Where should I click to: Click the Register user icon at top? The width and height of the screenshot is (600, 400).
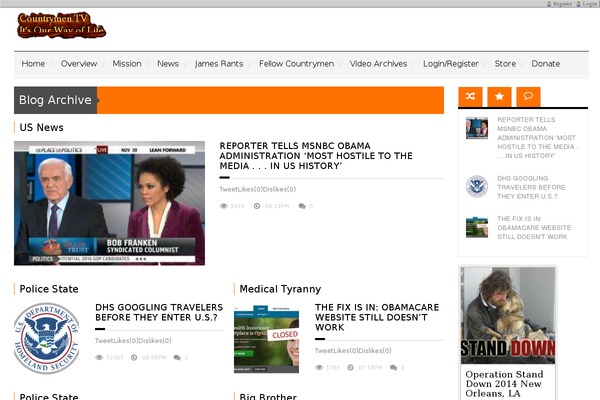pos(549,4)
